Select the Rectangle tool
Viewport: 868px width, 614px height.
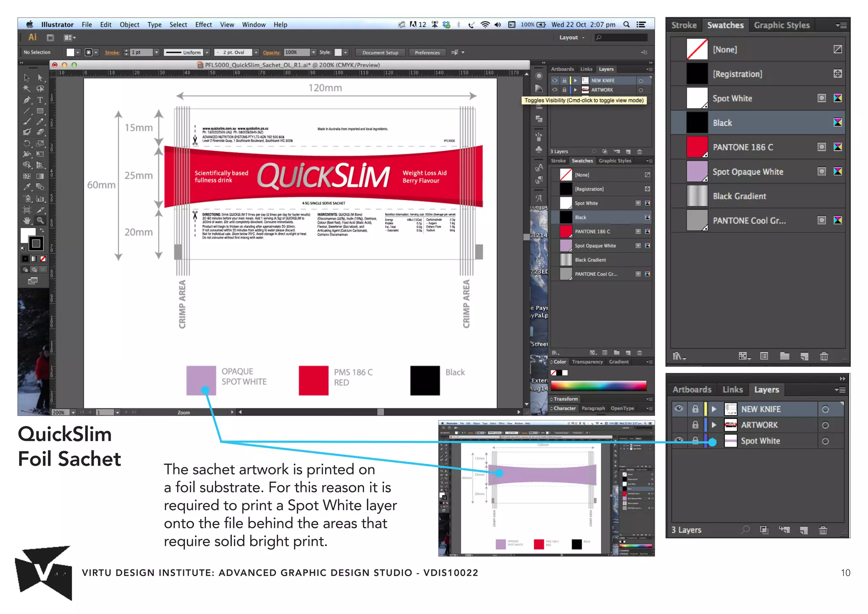(40, 111)
